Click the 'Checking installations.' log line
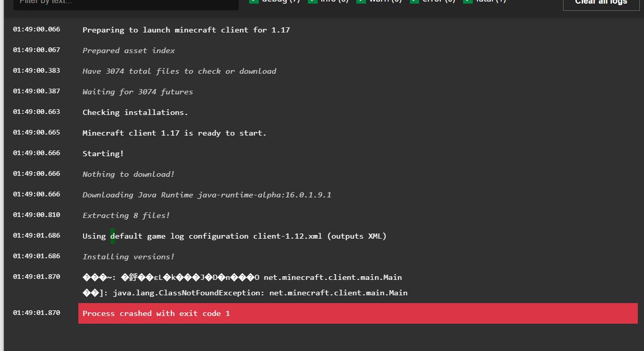644x351 pixels. pos(136,112)
